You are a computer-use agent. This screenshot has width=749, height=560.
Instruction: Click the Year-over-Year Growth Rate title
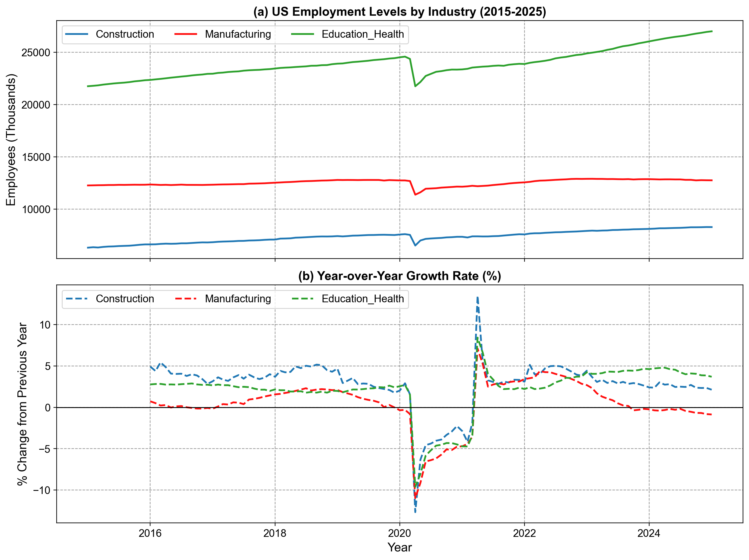(400, 276)
